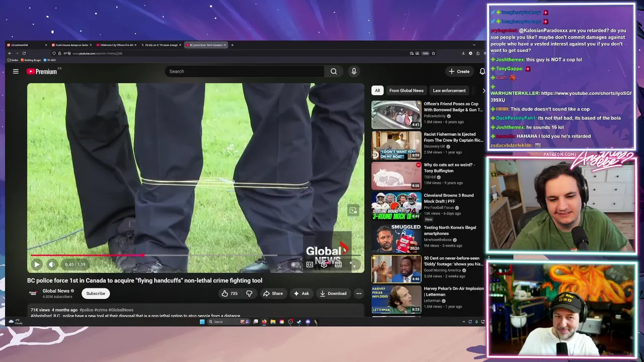Viewport: 644px width, 362px height.
Task: Select Law enforcement chip
Action: pos(449,90)
